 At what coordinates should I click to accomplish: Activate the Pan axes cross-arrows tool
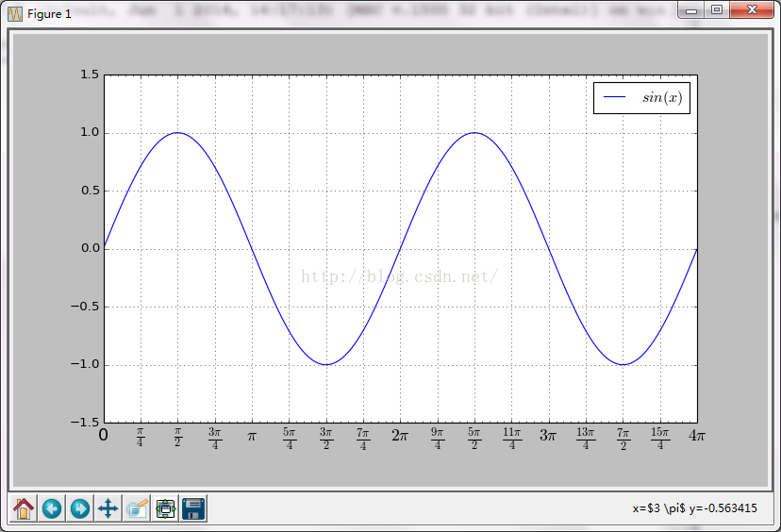click(108, 508)
